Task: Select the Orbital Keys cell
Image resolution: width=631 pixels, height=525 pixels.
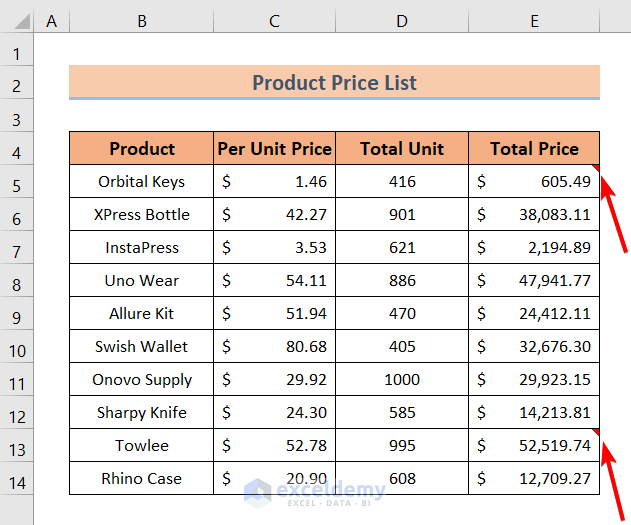Action: tap(141, 182)
